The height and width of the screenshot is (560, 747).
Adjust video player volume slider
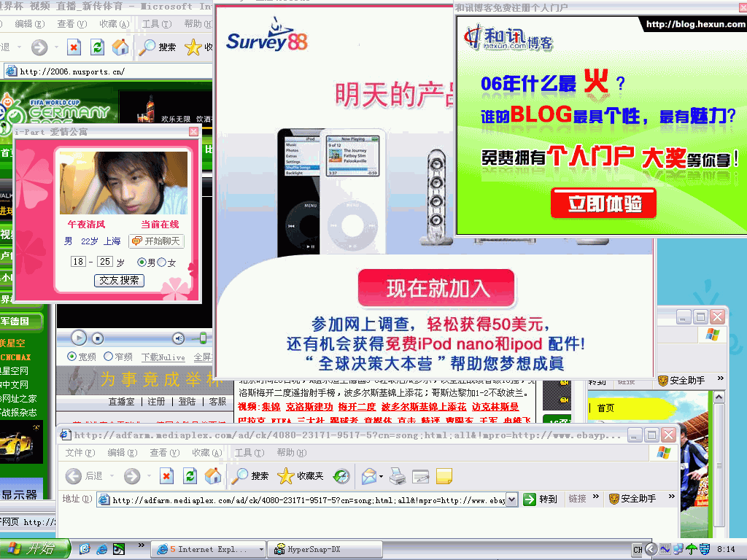coord(203,338)
